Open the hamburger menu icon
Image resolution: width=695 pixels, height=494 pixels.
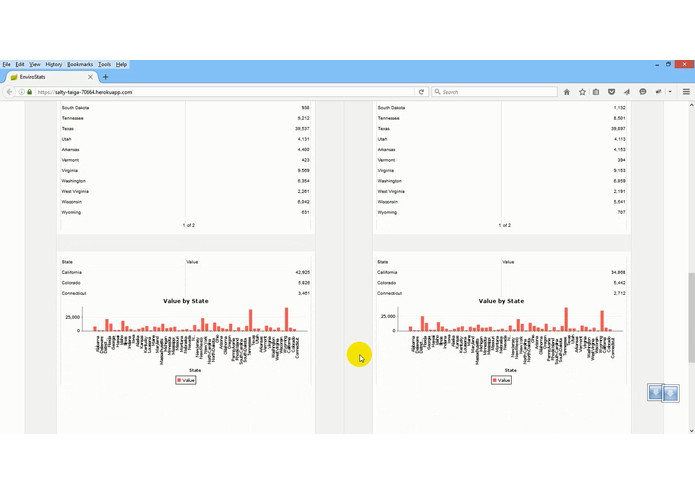click(x=686, y=92)
